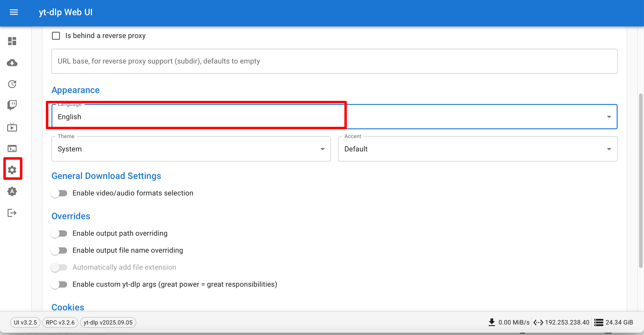Enable custom yt-dlp args switch
The height and width of the screenshot is (335, 644).
click(59, 284)
